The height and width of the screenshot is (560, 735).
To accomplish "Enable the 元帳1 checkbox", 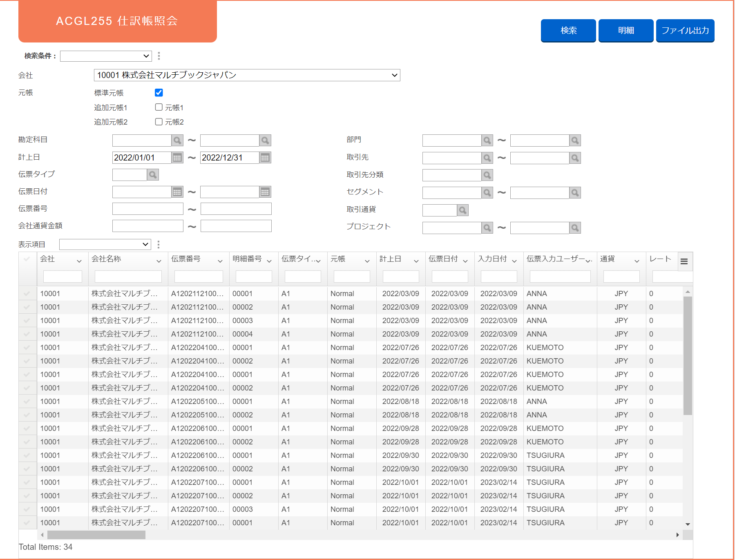I will pos(159,107).
